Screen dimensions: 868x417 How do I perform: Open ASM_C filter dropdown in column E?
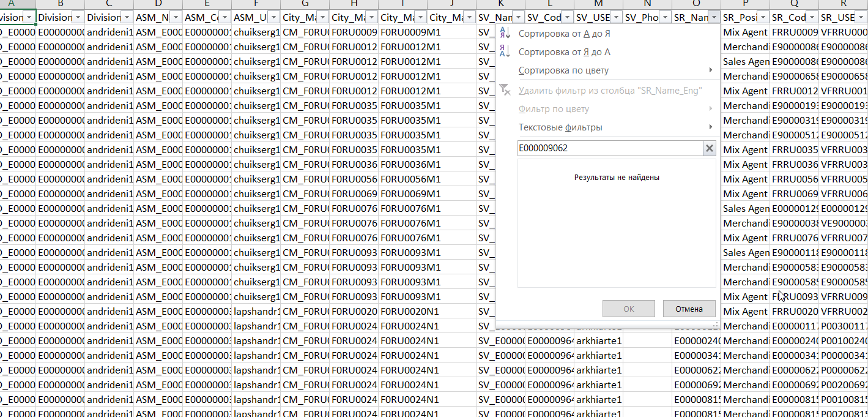(224, 18)
